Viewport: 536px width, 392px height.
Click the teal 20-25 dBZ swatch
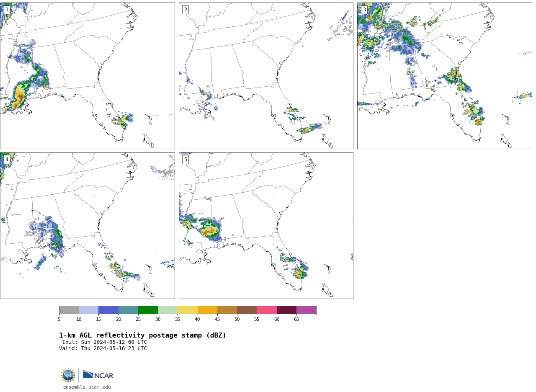click(x=128, y=310)
